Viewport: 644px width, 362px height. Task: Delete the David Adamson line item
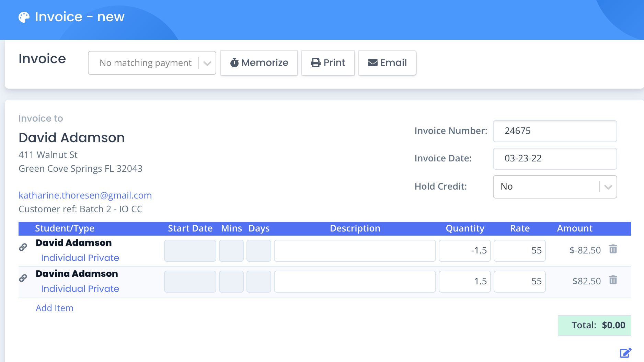point(613,249)
